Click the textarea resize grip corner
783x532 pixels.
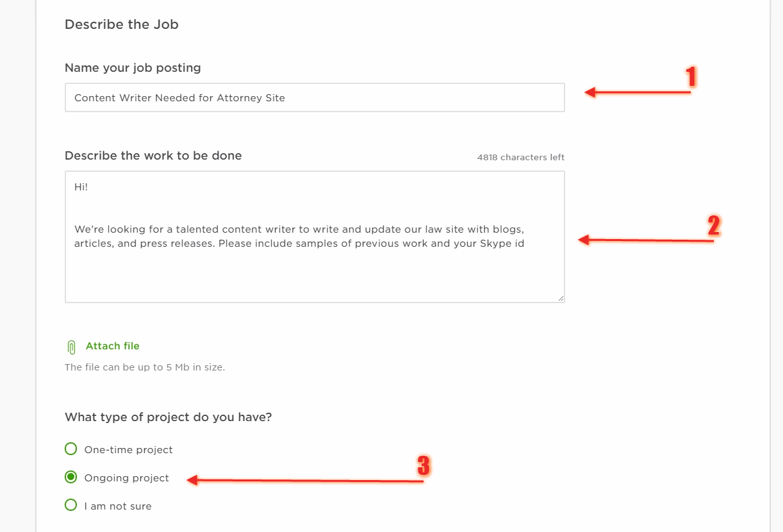(561, 298)
